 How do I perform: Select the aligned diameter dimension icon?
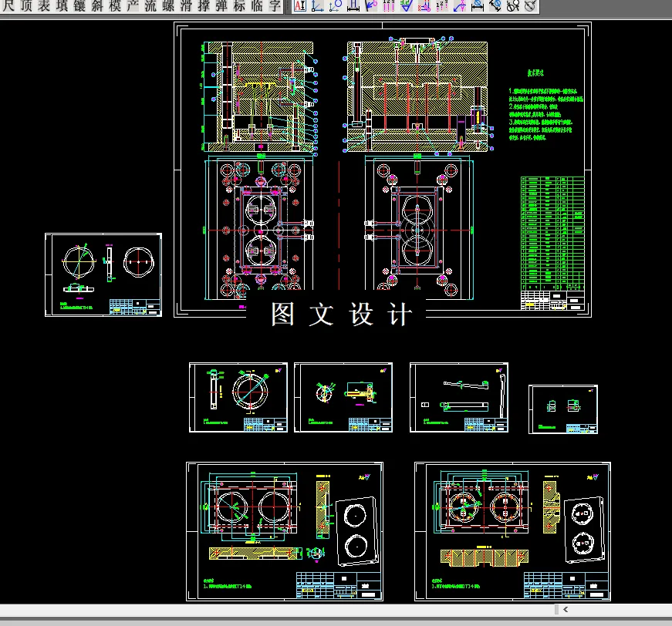495,5
